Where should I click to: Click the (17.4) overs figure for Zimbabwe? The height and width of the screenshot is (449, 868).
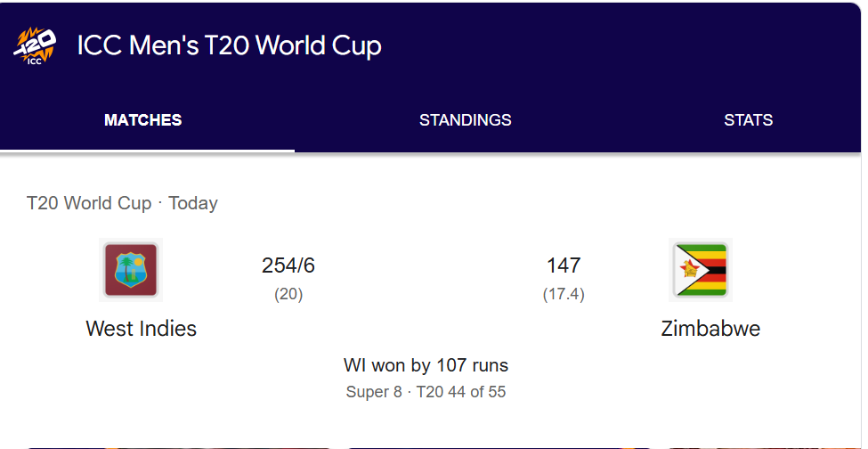pyautogui.click(x=564, y=294)
